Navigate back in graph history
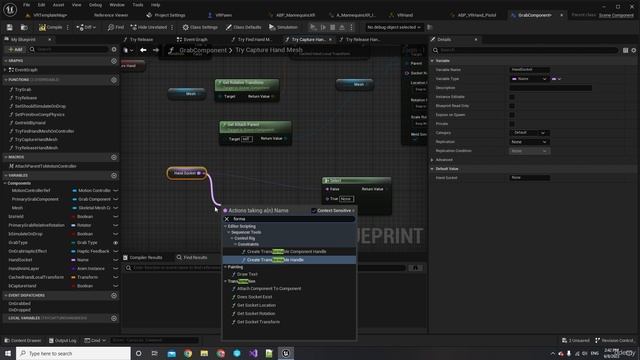Screen dimensions: 640x360 pyautogui.click(x=143, y=50)
